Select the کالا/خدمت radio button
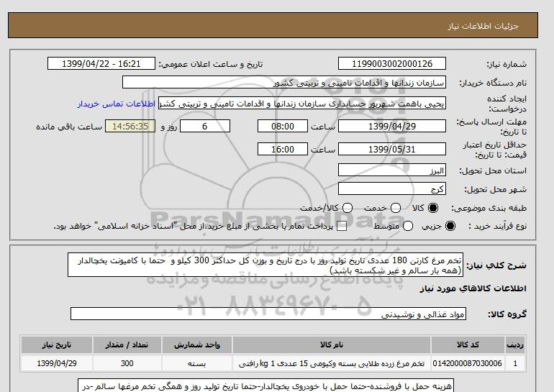The height and width of the screenshot is (392, 554). click(348, 208)
